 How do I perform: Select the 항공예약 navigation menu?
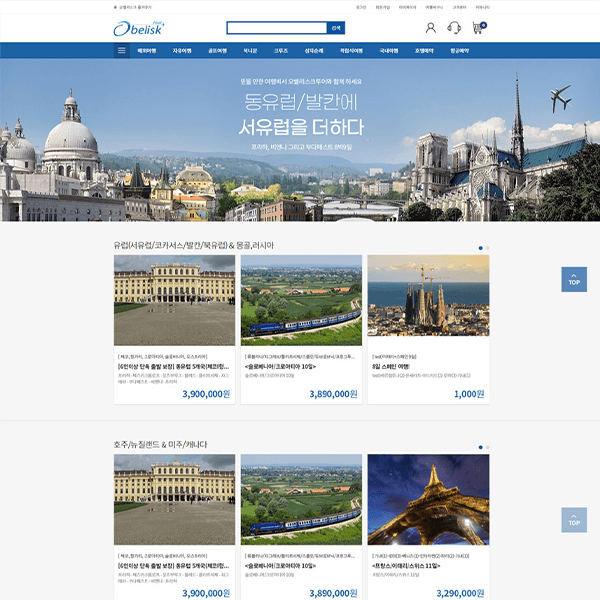pyautogui.click(x=460, y=51)
